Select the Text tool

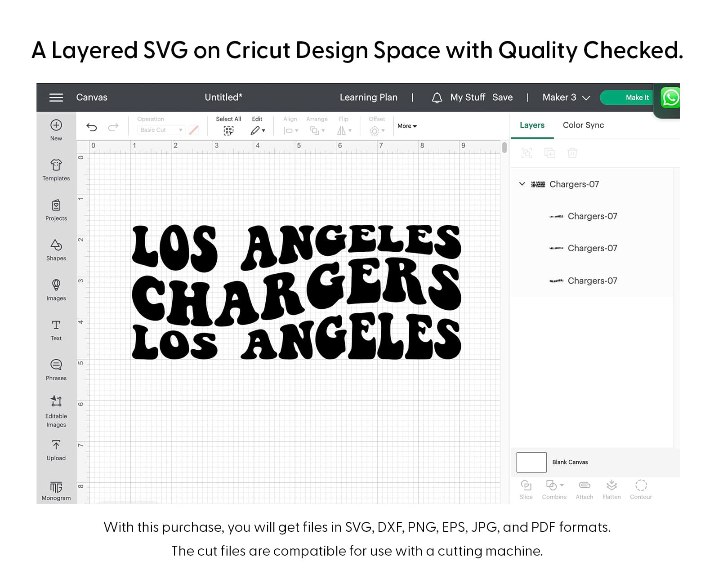coord(56,330)
